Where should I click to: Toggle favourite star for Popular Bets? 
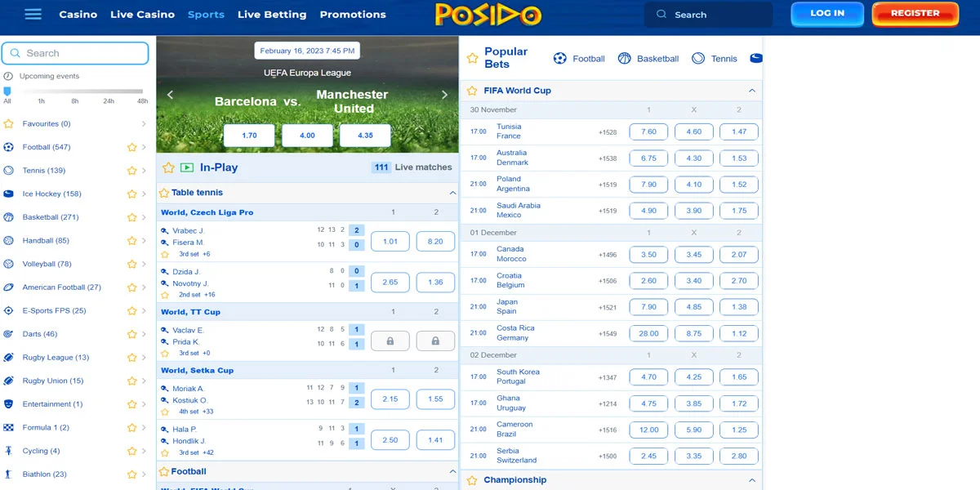(472, 58)
